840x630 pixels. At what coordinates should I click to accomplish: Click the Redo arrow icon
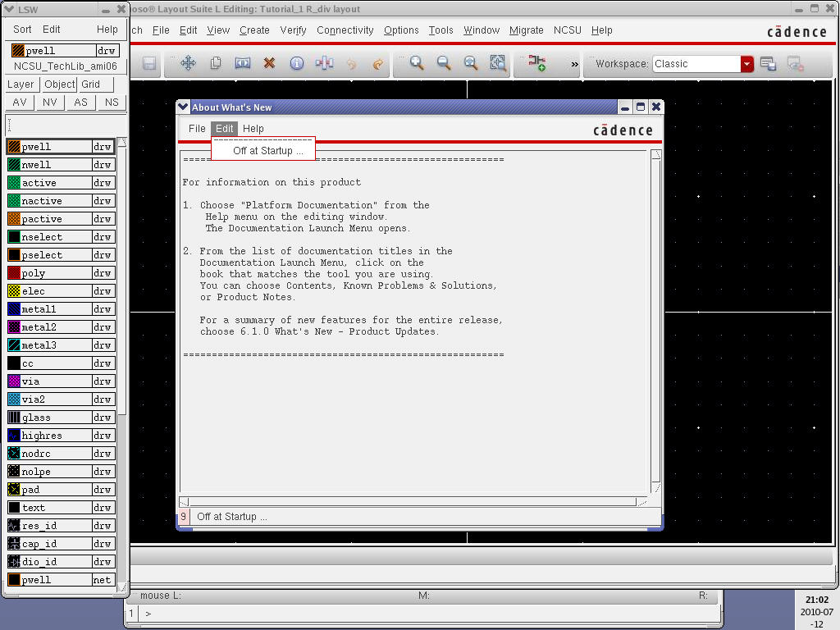pyautogui.click(x=377, y=63)
